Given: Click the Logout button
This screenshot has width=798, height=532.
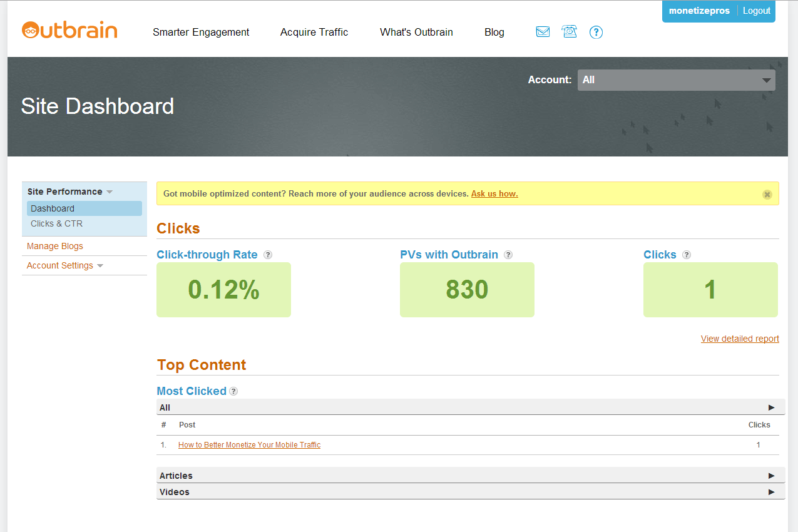Looking at the screenshot, I should 756,11.
